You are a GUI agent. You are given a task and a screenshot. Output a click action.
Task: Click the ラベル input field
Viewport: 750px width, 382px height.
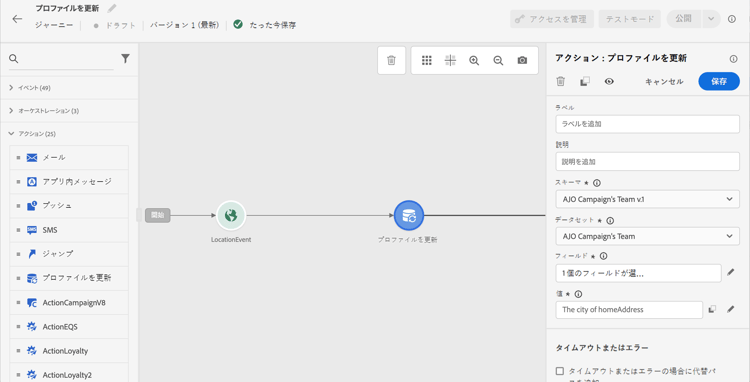tap(648, 124)
